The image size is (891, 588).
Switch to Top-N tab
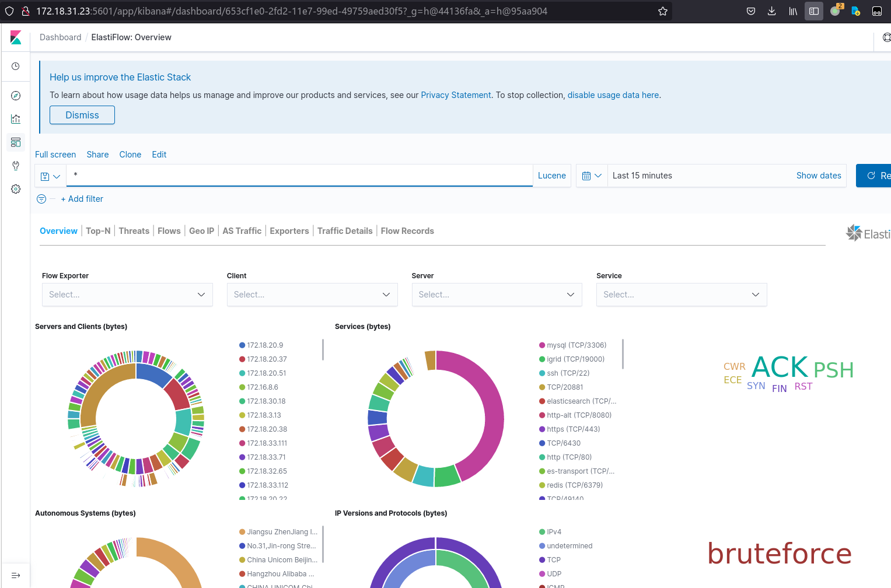98,231
